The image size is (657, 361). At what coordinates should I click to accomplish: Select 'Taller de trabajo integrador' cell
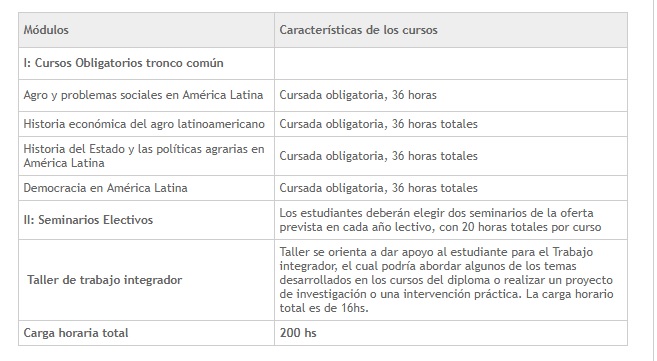click(x=146, y=280)
